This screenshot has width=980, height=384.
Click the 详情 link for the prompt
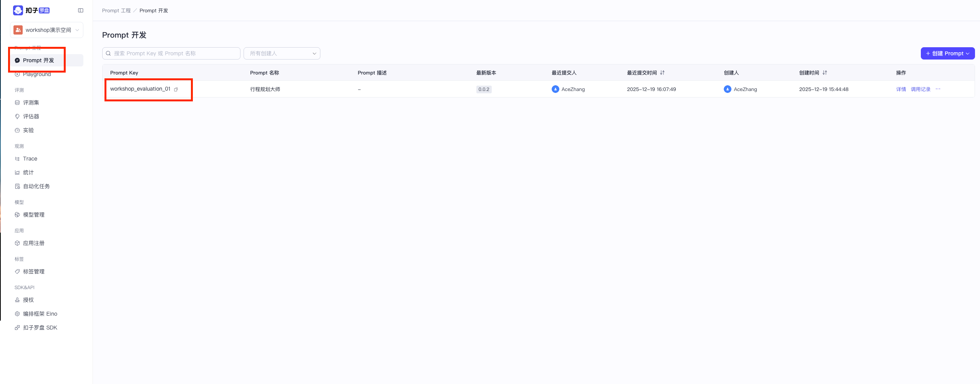click(x=901, y=89)
